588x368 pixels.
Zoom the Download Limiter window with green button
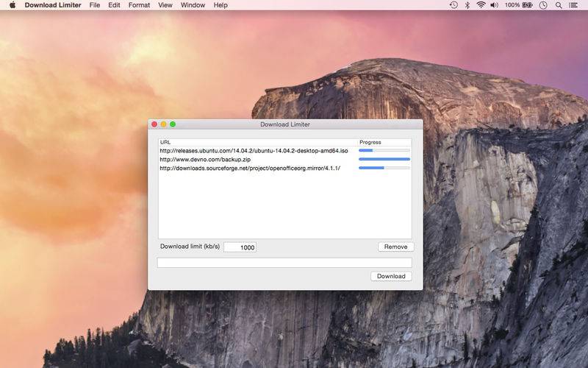pyautogui.click(x=173, y=124)
